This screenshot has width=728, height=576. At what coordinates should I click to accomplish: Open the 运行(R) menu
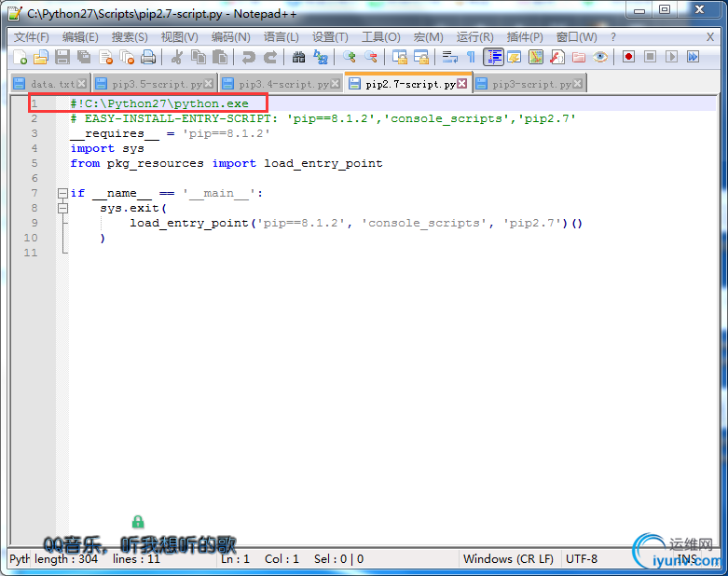tap(474, 37)
